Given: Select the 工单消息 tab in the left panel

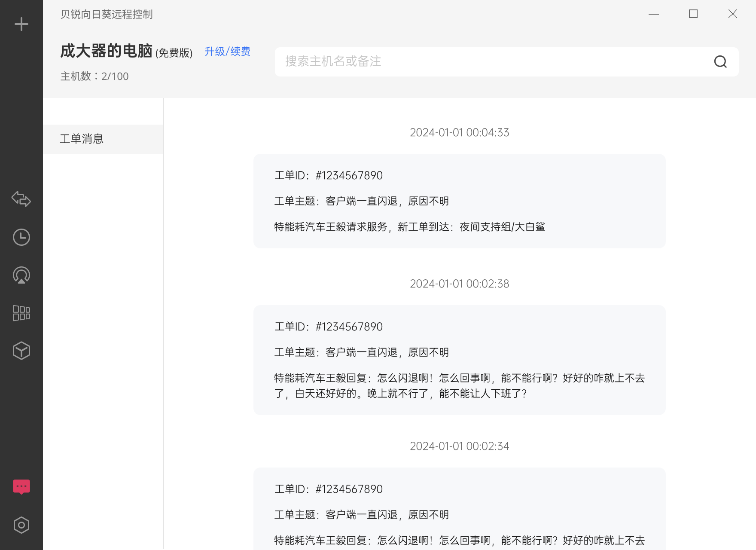Looking at the screenshot, I should coord(103,139).
